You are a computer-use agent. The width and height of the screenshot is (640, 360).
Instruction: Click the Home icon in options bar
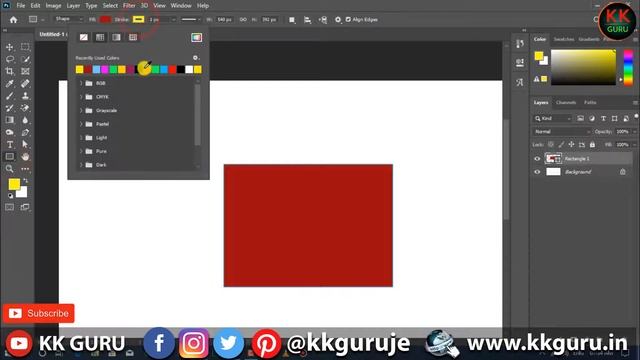[x=13, y=20]
